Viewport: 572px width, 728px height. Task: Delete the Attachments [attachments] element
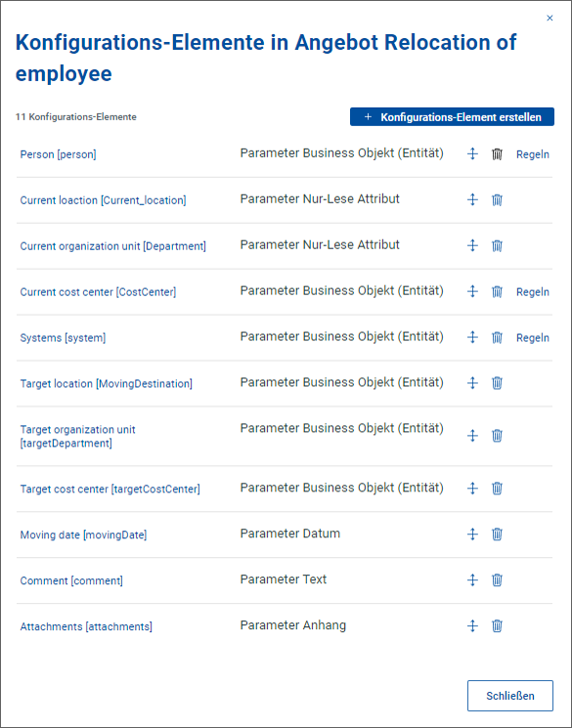pos(497,625)
